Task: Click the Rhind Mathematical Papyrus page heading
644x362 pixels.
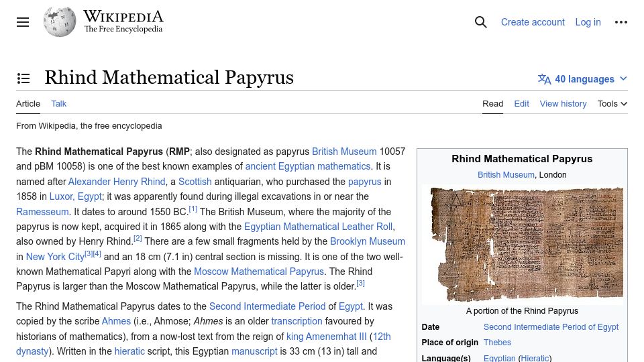Action: coord(169,78)
